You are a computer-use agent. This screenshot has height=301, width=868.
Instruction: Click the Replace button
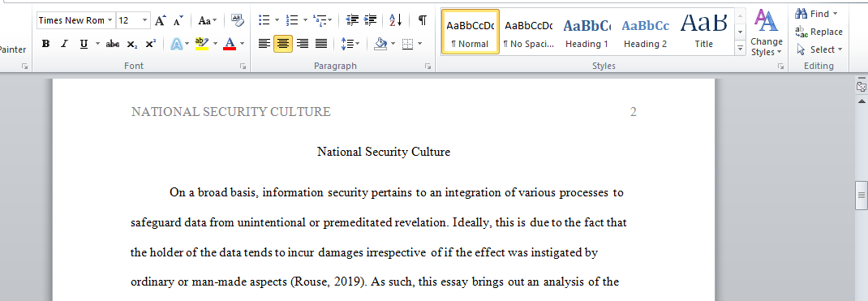click(819, 32)
